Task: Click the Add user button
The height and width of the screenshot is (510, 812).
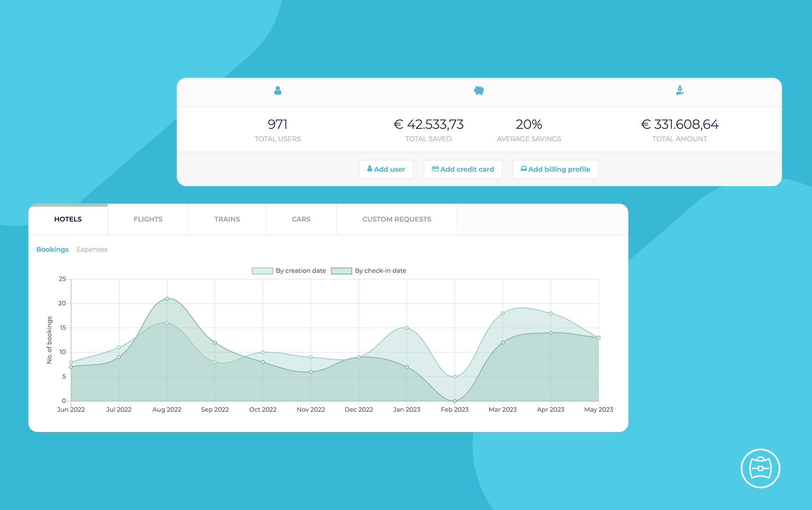Action: point(386,170)
